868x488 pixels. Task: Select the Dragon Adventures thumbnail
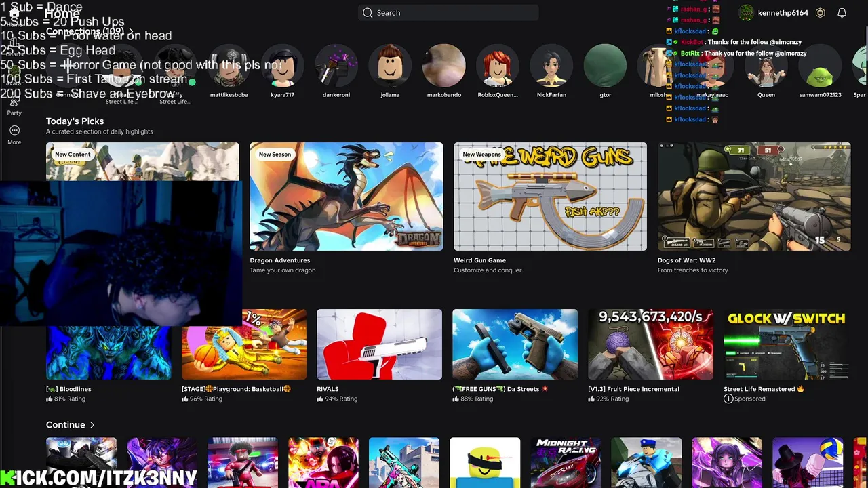pyautogui.click(x=346, y=197)
